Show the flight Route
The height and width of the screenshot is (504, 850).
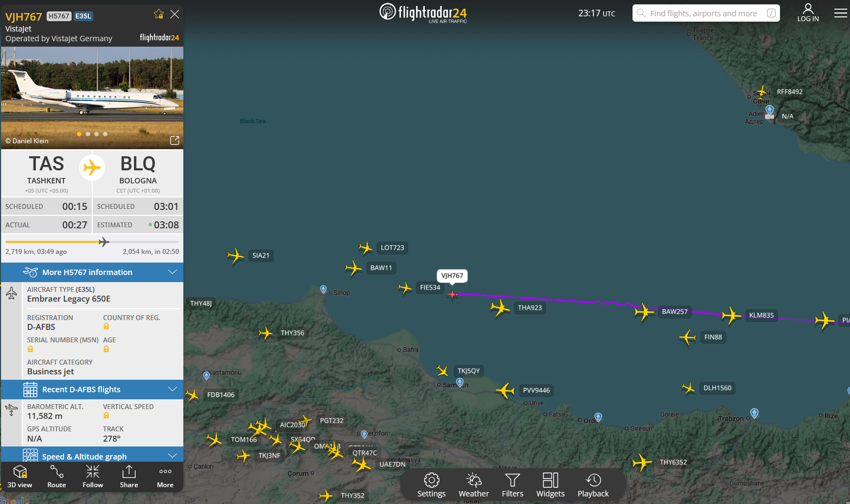click(x=56, y=477)
